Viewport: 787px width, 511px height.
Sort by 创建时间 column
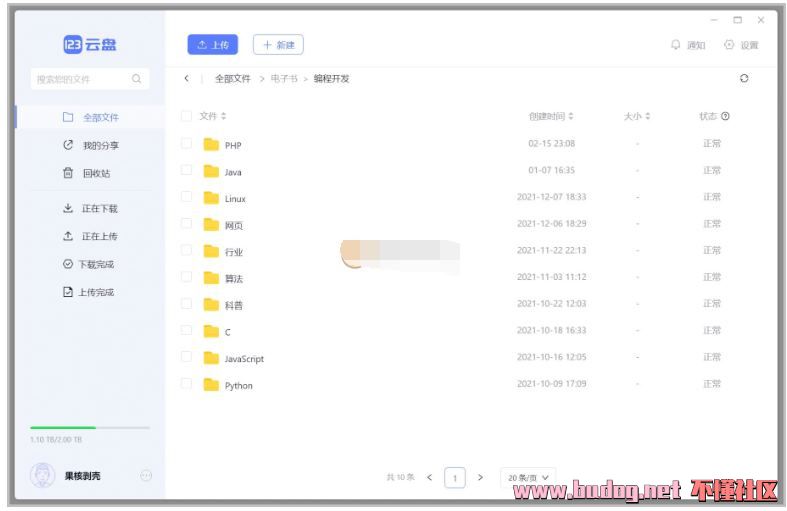[x=551, y=116]
